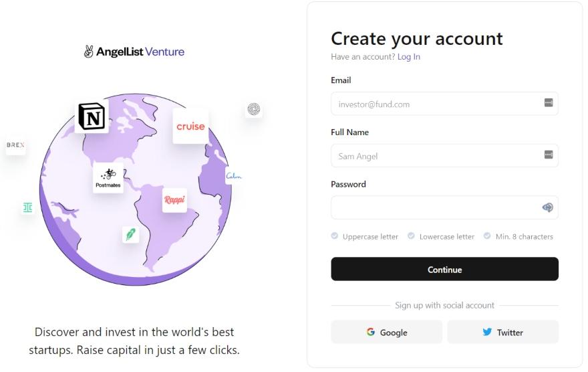Click the BREX logo tile
The height and width of the screenshot is (372, 588).
[15, 145]
